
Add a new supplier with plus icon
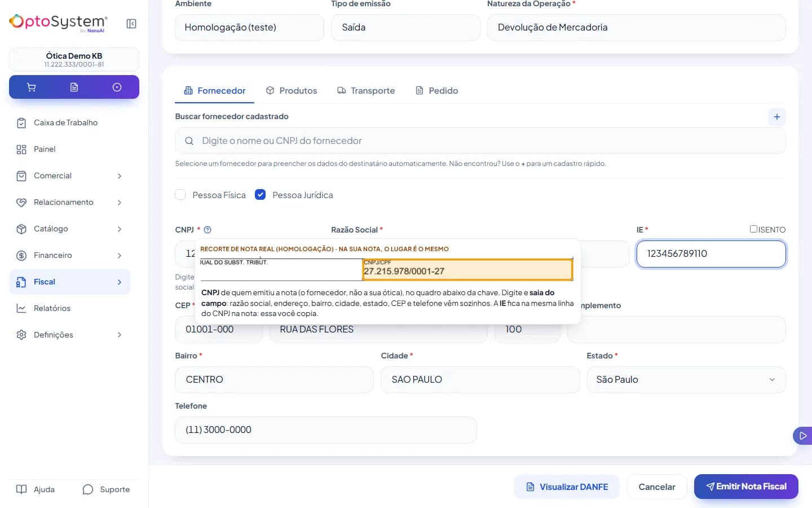[x=777, y=117]
